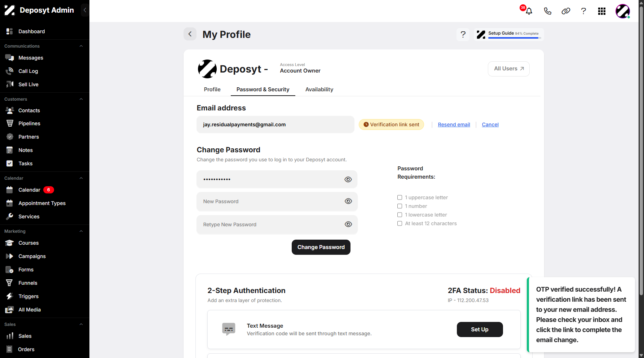
Task: Toggle visibility of Retype New Password field
Action: [x=348, y=224]
